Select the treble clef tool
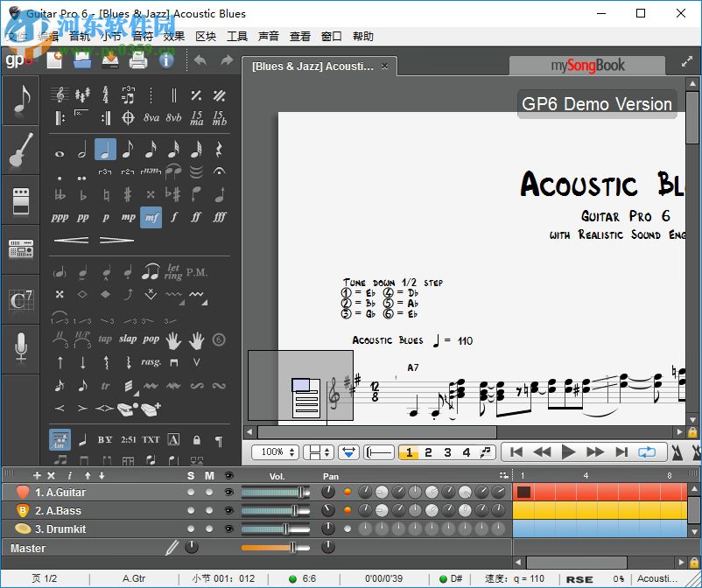This screenshot has height=588, width=702. 60,94
